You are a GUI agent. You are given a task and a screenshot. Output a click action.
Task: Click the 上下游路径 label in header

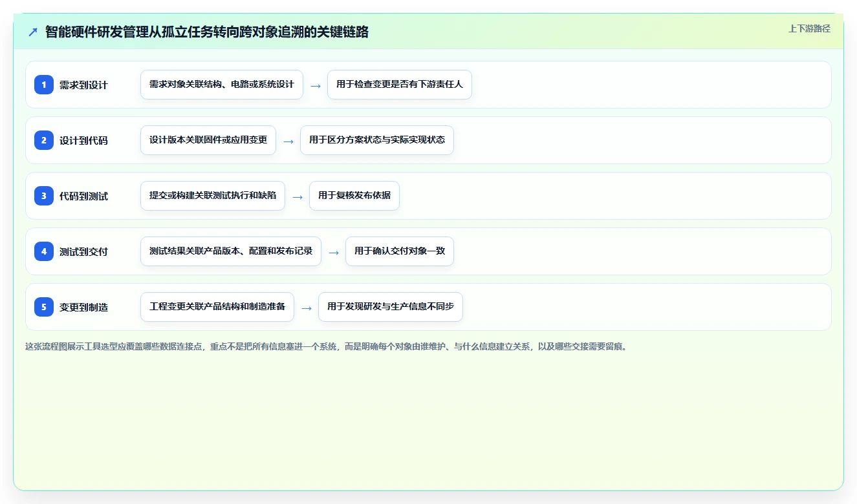pyautogui.click(x=809, y=29)
